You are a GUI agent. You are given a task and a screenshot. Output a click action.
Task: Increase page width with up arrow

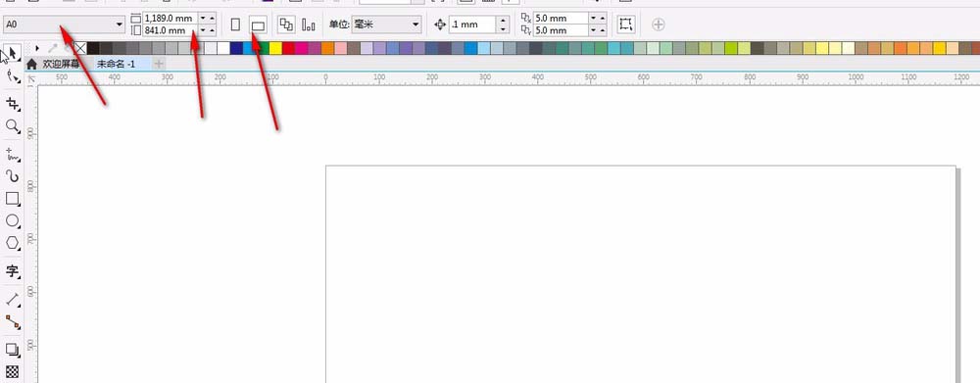(x=212, y=18)
